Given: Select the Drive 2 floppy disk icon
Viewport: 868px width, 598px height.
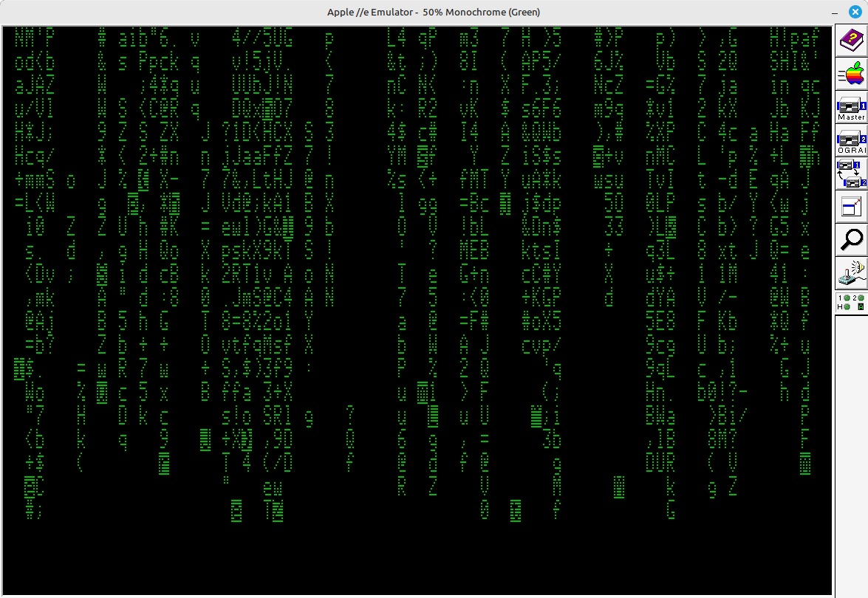Looking at the screenshot, I should tap(851, 138).
